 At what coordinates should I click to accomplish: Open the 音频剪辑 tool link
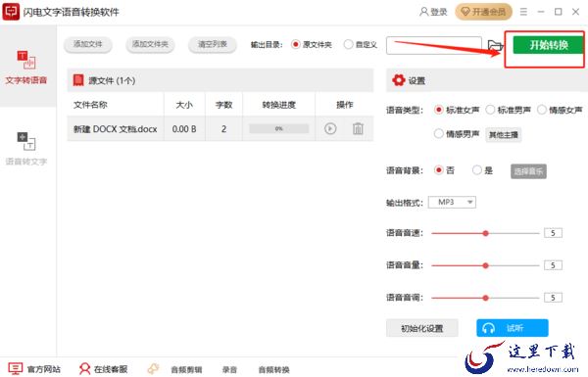coord(186,370)
